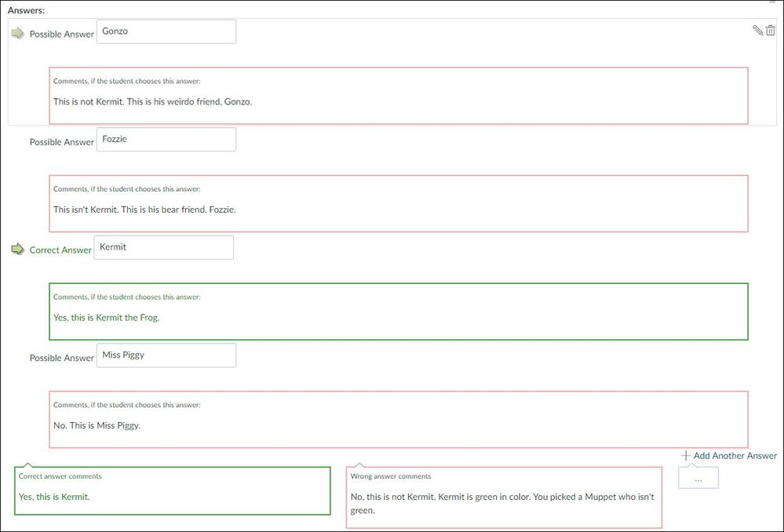Screen dimensions: 784x532
Task: Click the green arrow next to Correct Answer
Action: coord(17,250)
